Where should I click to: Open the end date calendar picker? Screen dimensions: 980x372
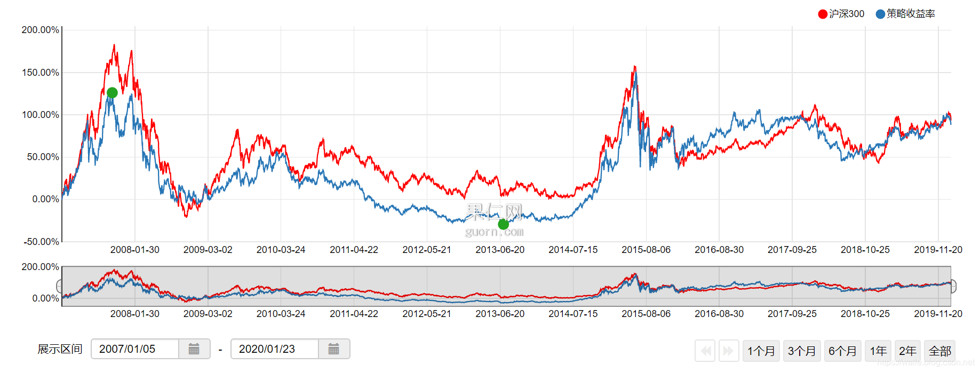[334, 349]
